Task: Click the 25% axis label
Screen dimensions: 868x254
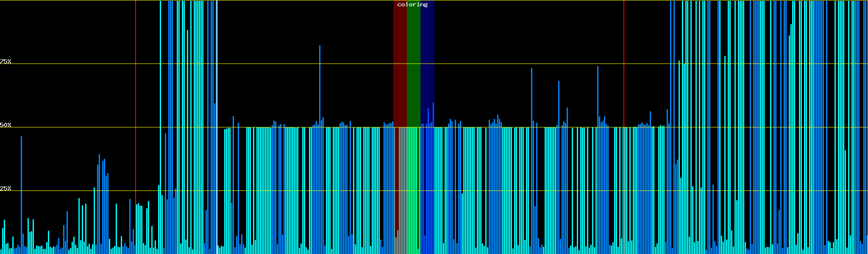Action: click(x=6, y=188)
